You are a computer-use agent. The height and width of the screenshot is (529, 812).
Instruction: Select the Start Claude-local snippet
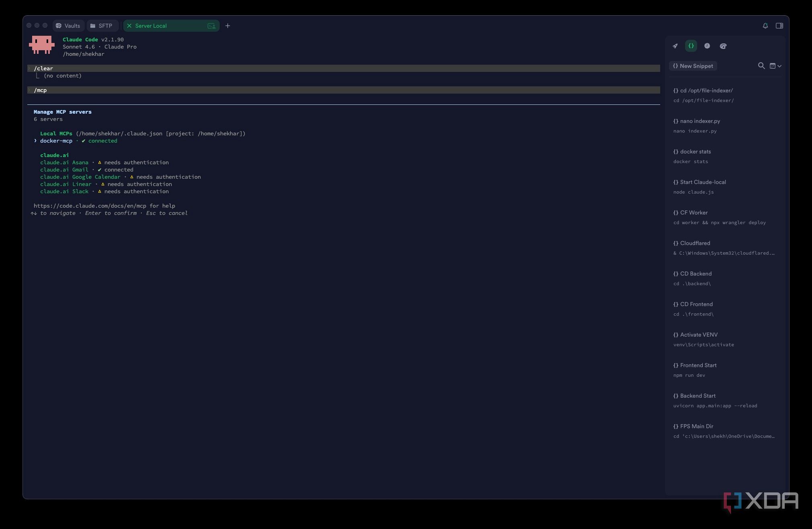(725, 187)
